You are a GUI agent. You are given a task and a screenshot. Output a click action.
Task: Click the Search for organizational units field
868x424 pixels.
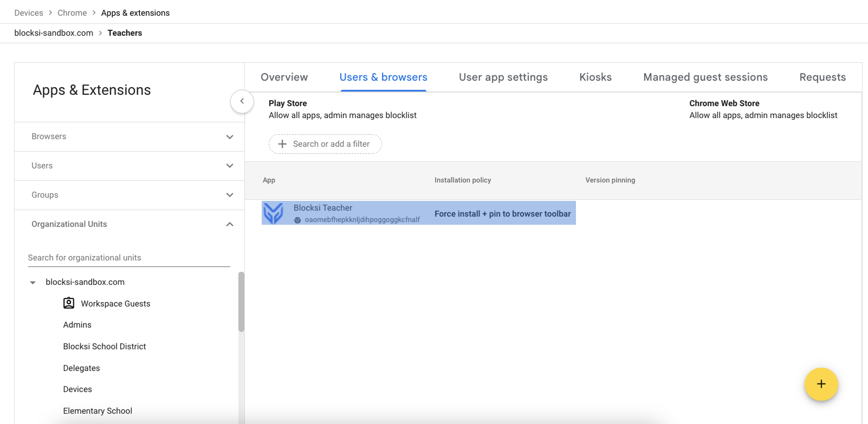129,258
